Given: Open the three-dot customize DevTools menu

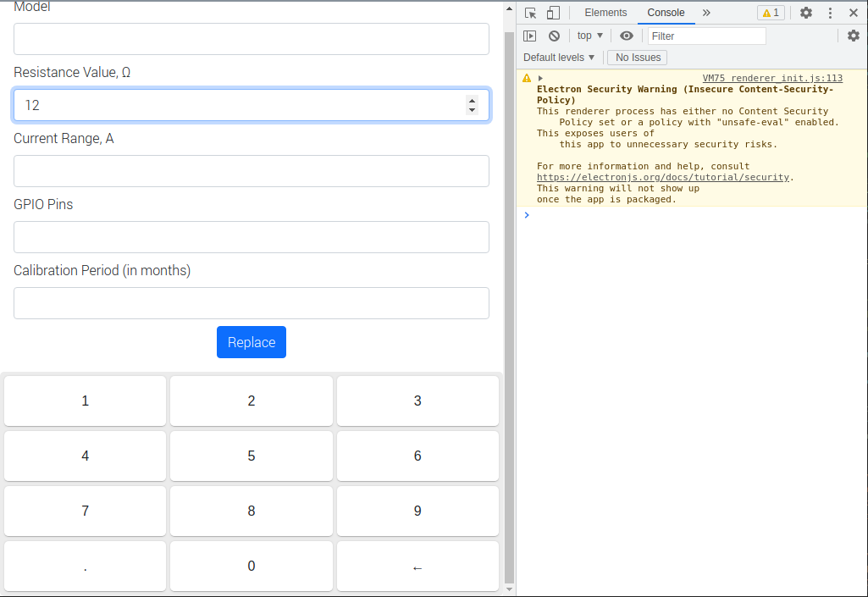Looking at the screenshot, I should (830, 13).
